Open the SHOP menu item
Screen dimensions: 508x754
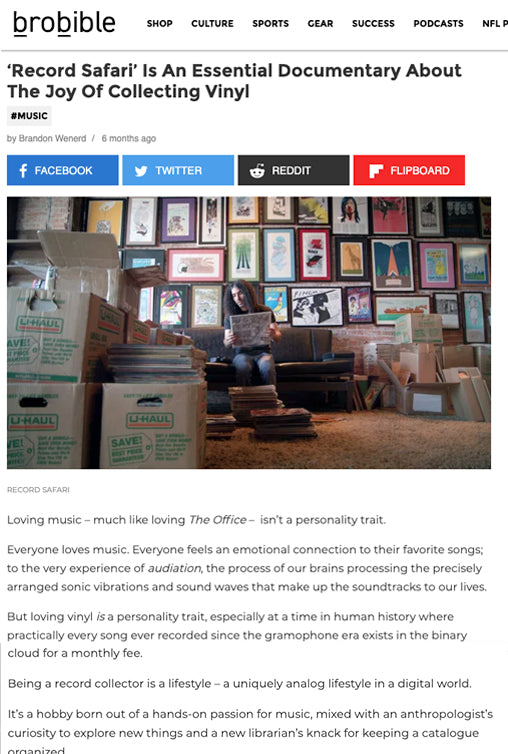click(160, 24)
